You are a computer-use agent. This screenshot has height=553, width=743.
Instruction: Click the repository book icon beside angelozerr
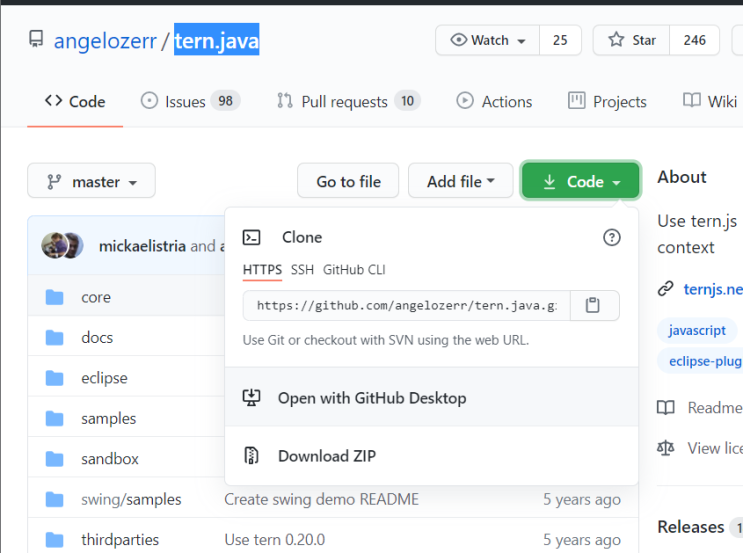click(36, 39)
